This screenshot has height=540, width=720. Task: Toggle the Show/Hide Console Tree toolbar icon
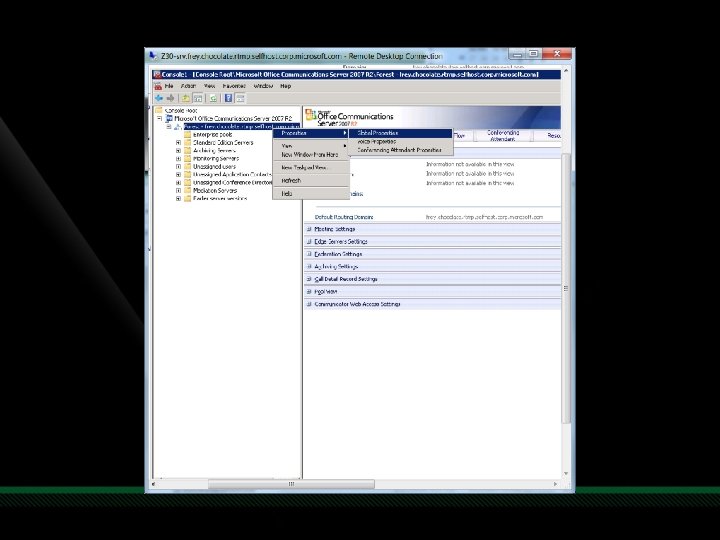(198, 98)
